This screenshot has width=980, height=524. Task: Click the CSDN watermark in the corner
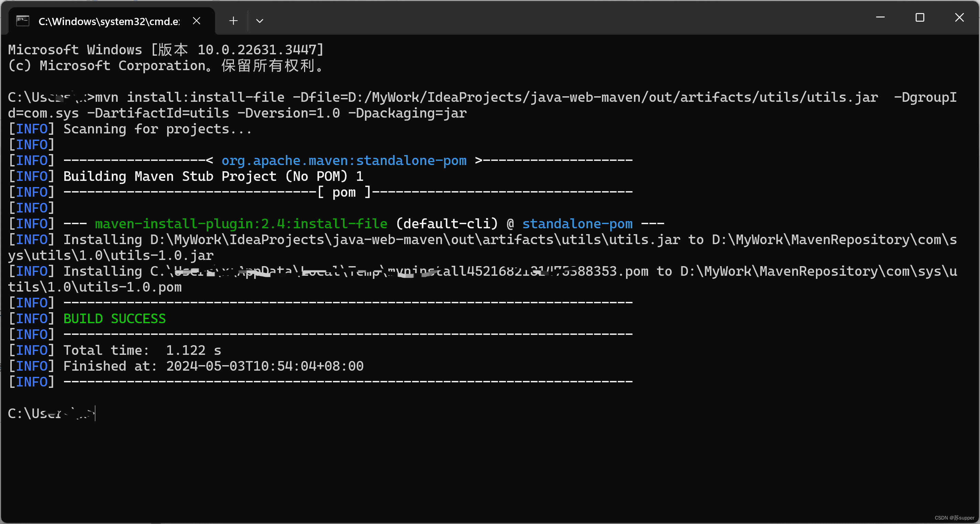click(954, 517)
